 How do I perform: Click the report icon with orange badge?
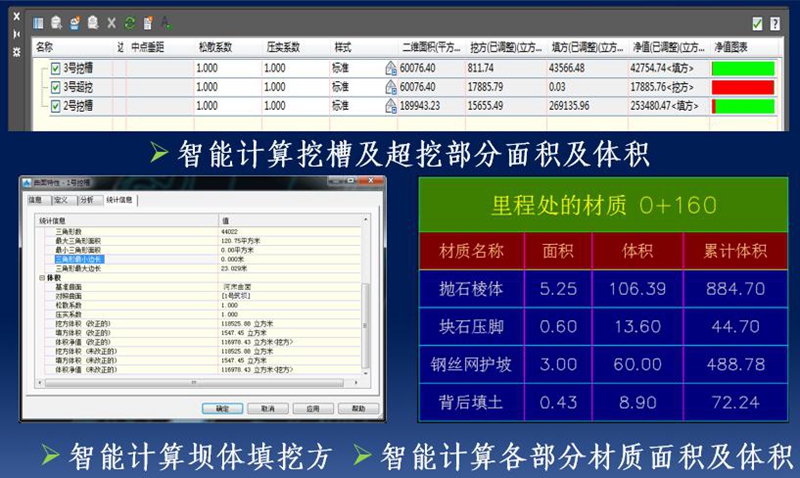tap(148, 23)
